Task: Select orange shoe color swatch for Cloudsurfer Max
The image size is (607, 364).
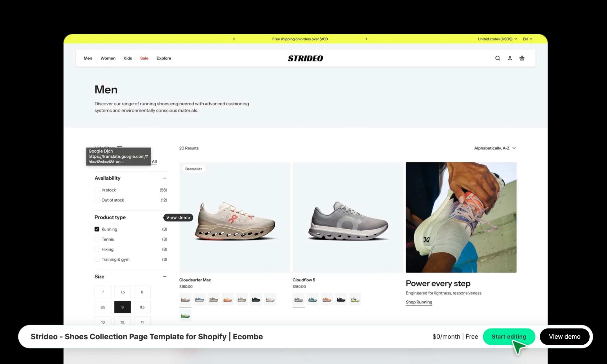Action: coord(228,300)
